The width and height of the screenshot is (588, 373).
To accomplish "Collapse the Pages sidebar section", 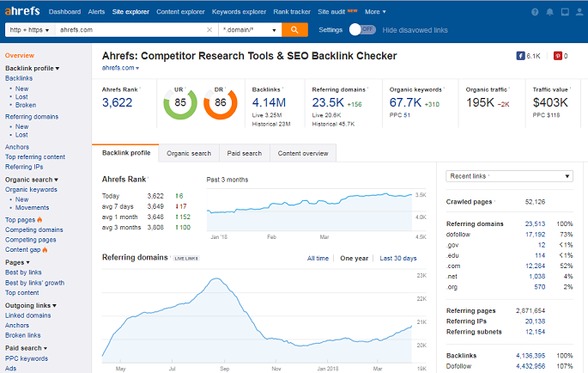I will (17, 262).
